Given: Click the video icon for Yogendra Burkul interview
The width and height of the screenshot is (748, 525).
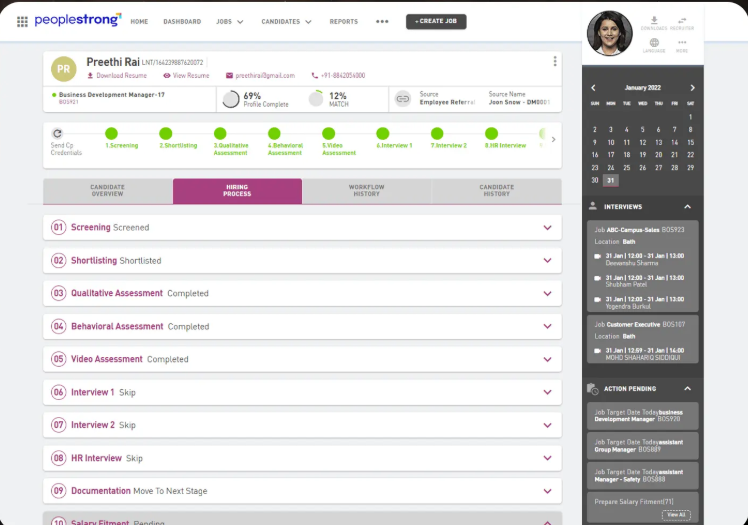Looking at the screenshot, I should tap(597, 299).
